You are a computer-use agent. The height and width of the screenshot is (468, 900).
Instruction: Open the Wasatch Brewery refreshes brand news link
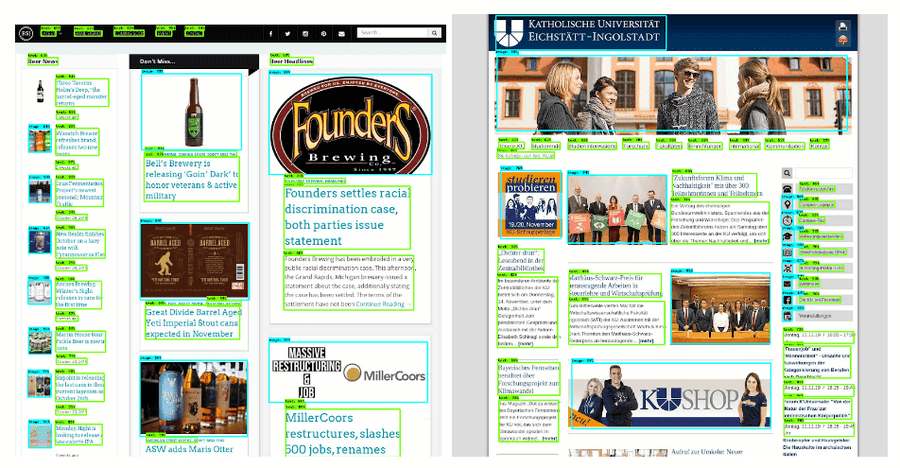(77, 142)
